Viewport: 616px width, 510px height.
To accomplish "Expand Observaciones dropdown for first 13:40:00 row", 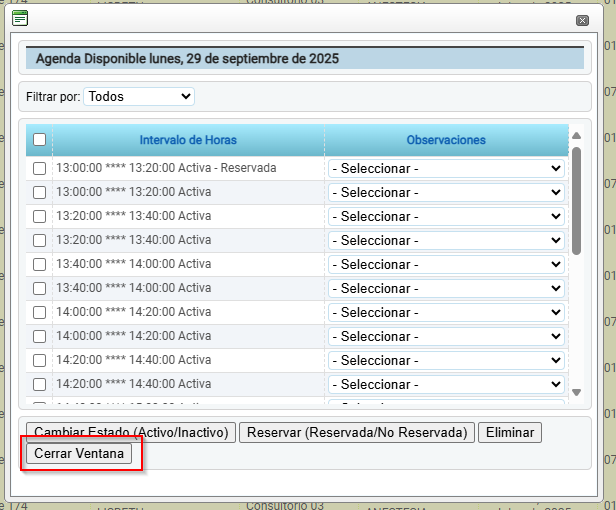I will 446,264.
